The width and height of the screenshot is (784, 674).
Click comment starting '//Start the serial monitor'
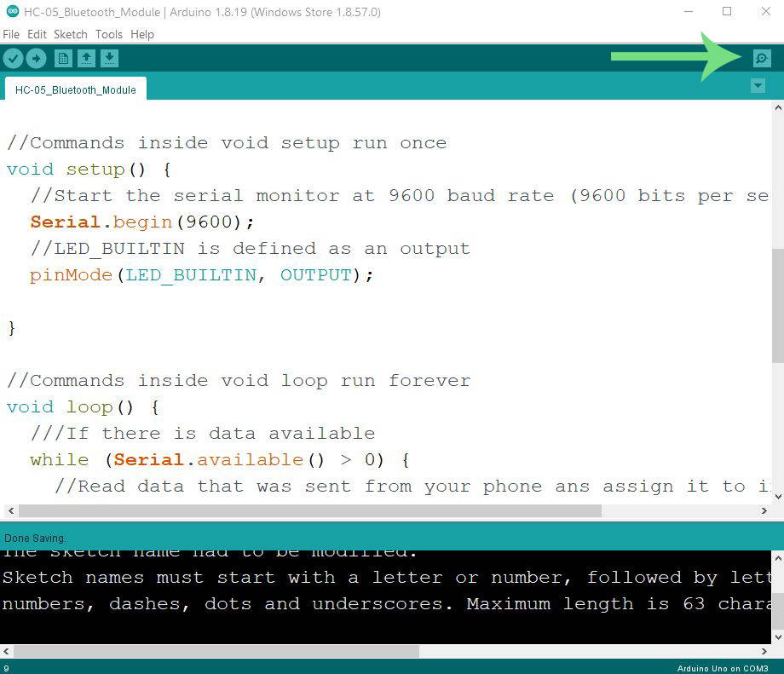pyautogui.click(x=399, y=195)
